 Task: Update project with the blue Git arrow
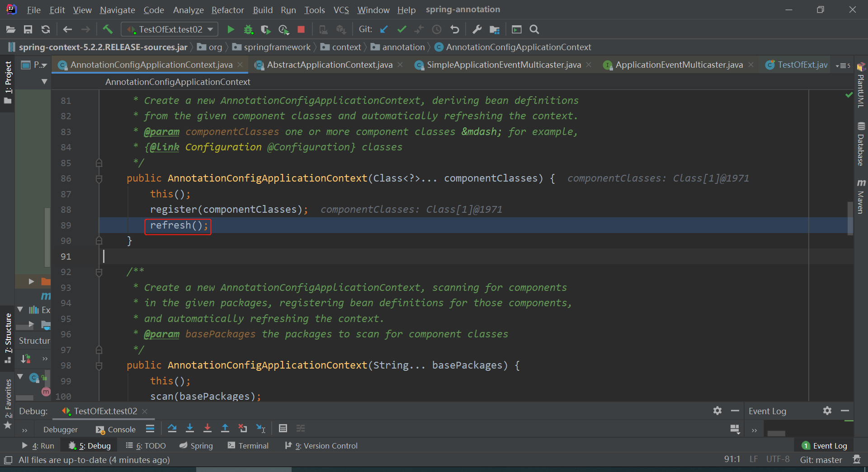tap(384, 29)
